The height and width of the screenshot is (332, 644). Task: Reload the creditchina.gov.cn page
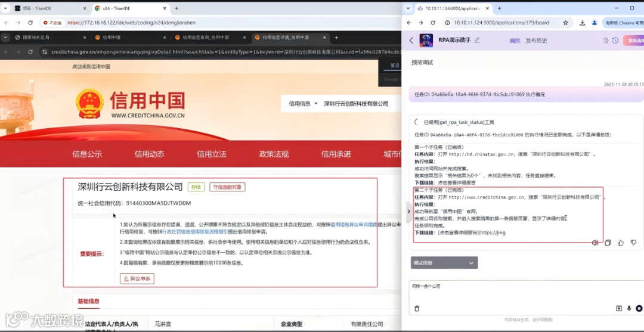tap(30, 52)
